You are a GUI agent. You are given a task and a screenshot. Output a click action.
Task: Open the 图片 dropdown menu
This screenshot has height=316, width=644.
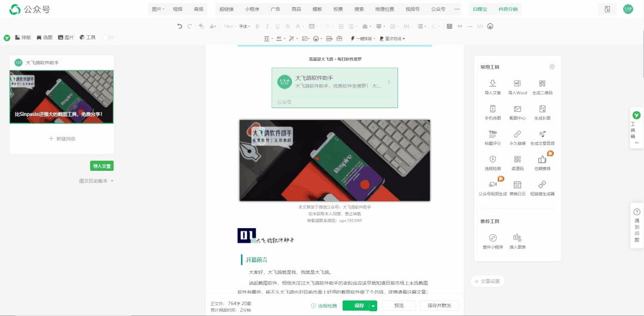[158, 9]
